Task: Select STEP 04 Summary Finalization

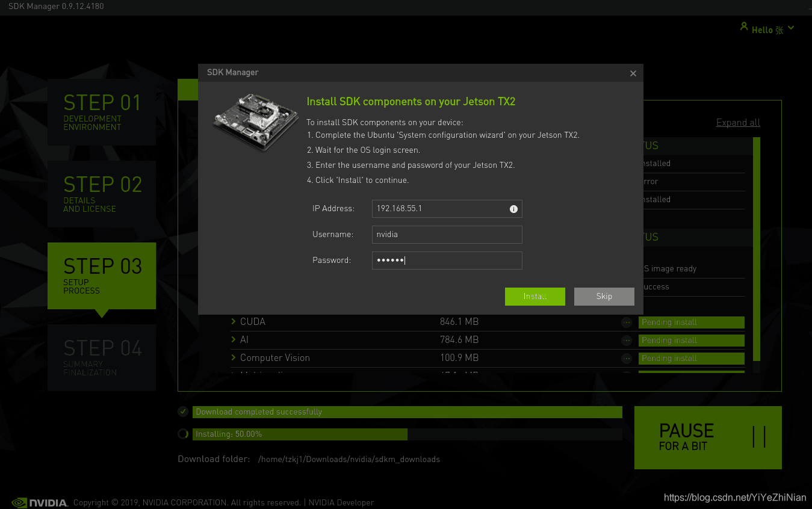Action: [x=102, y=358]
